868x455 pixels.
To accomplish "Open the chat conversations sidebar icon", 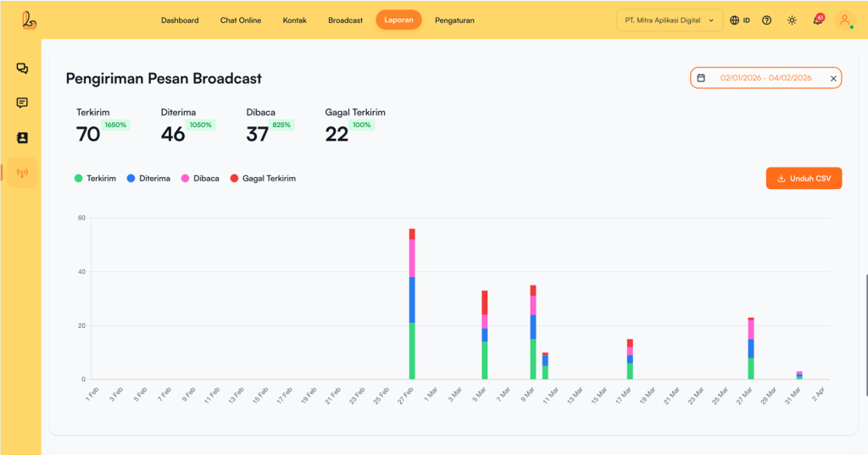I will [x=22, y=69].
